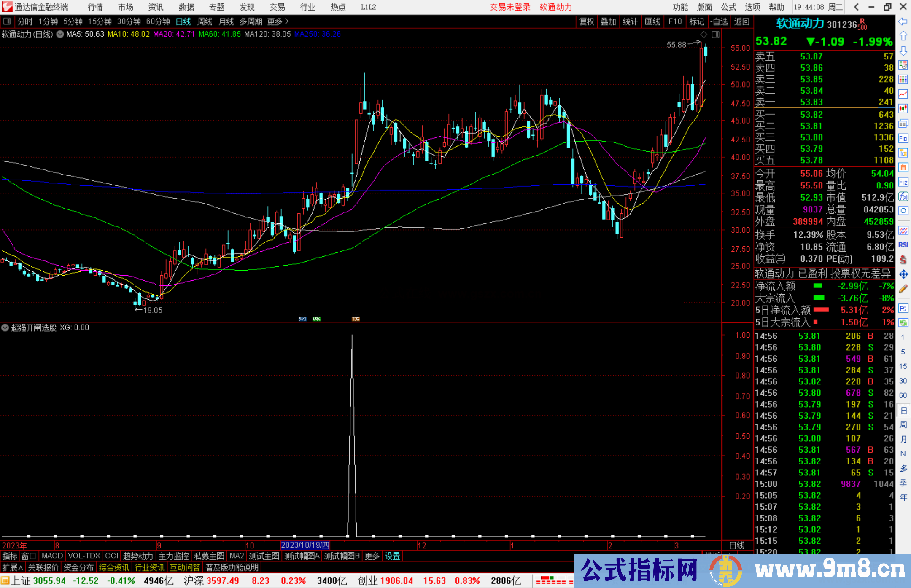
Task: Click the refresh icon in sidebar
Action: (x=903, y=323)
